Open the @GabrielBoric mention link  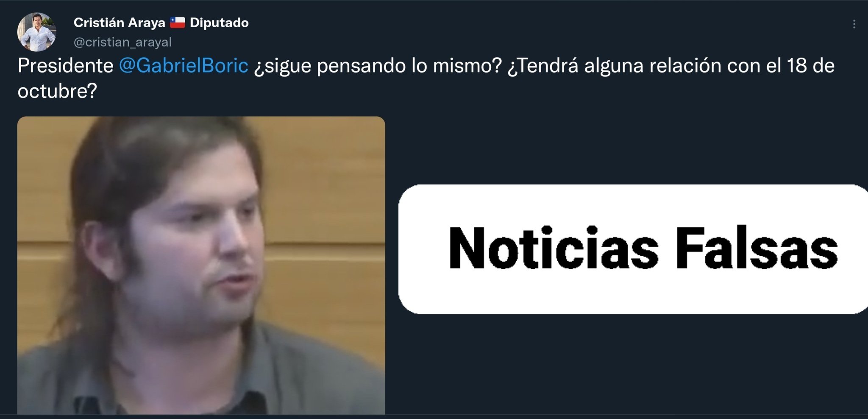pos(184,66)
